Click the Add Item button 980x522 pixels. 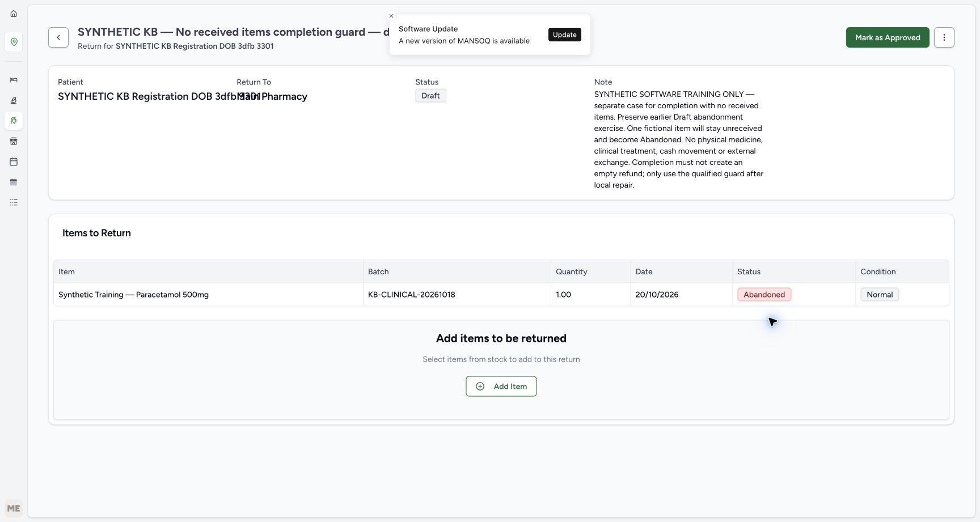click(x=501, y=387)
